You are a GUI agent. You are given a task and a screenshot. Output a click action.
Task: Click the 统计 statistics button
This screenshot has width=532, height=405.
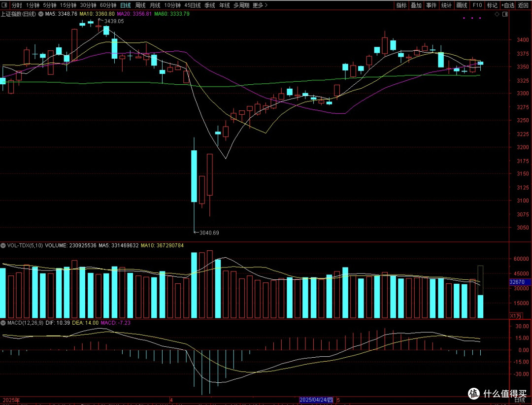[x=446, y=5]
